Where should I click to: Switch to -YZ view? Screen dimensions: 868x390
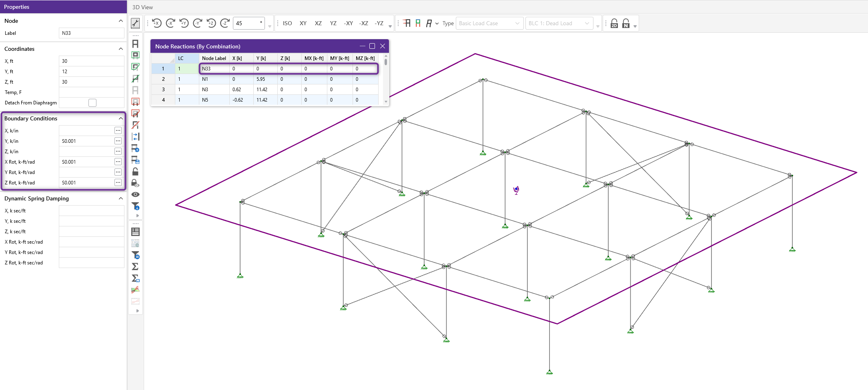[379, 23]
